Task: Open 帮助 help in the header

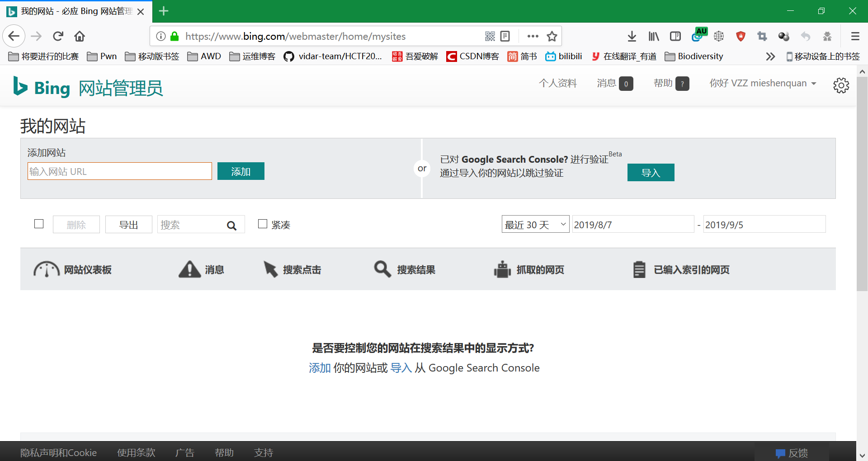Action: click(x=671, y=83)
